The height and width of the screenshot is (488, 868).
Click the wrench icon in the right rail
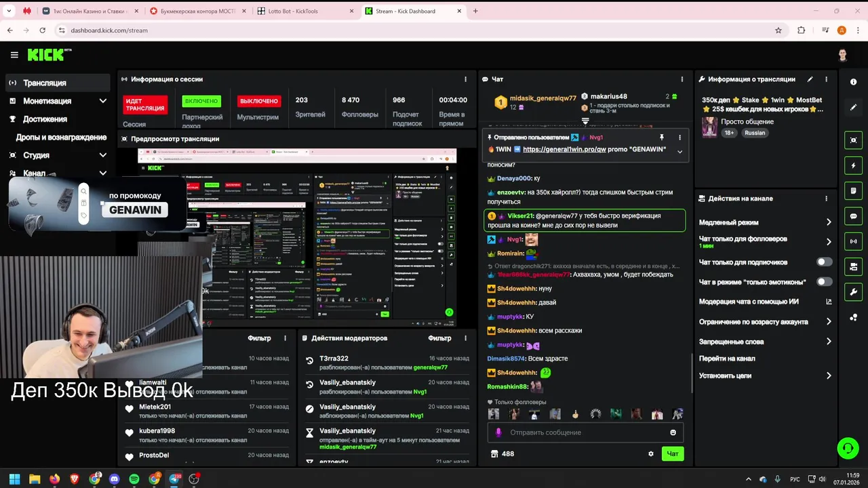click(853, 292)
